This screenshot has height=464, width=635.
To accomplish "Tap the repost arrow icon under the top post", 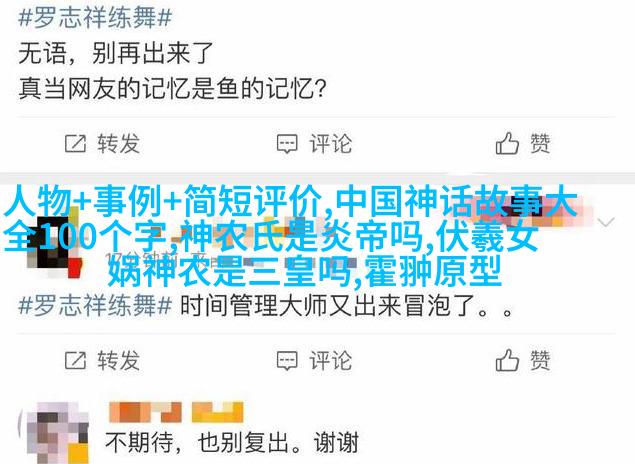I will pyautogui.click(x=75, y=143).
